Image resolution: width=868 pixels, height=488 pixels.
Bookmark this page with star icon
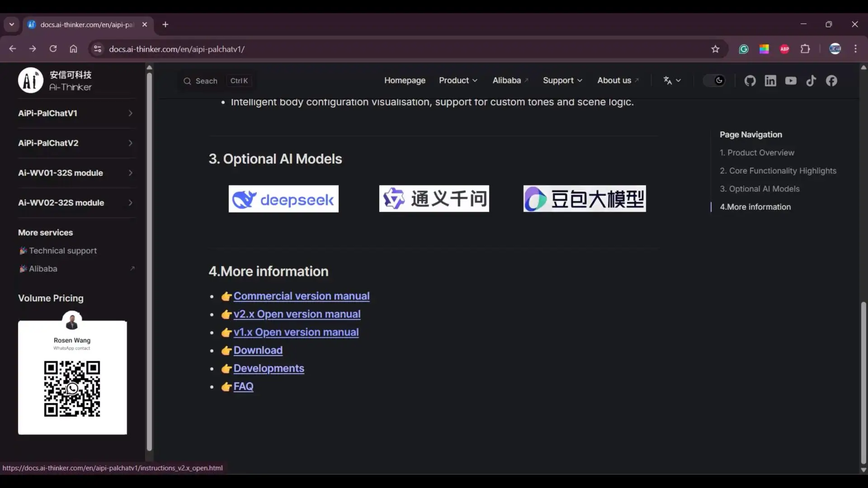point(715,49)
